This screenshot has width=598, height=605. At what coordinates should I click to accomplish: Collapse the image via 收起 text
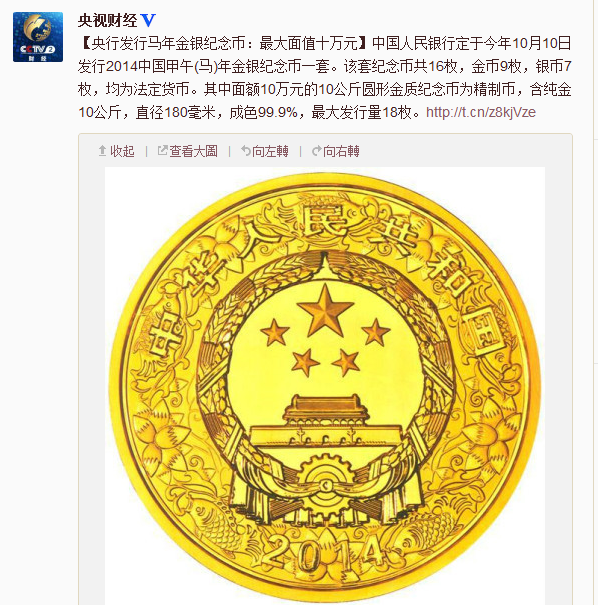pyautogui.click(x=122, y=151)
